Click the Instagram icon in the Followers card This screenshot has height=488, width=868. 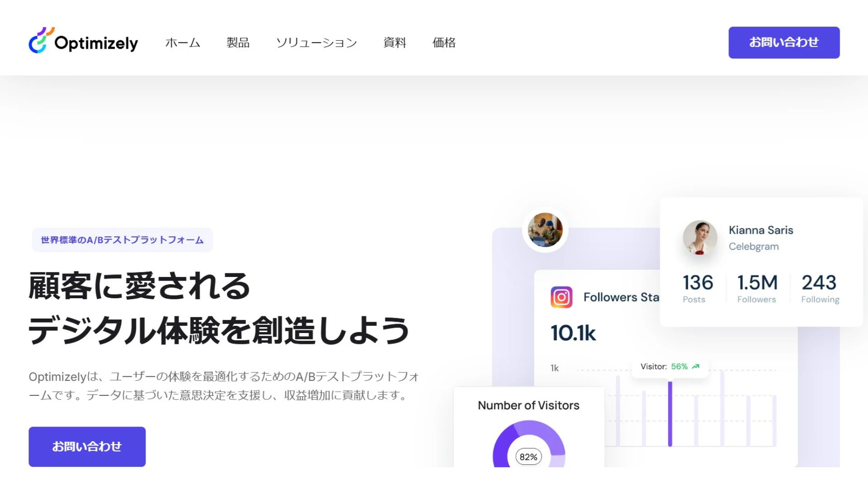point(561,297)
